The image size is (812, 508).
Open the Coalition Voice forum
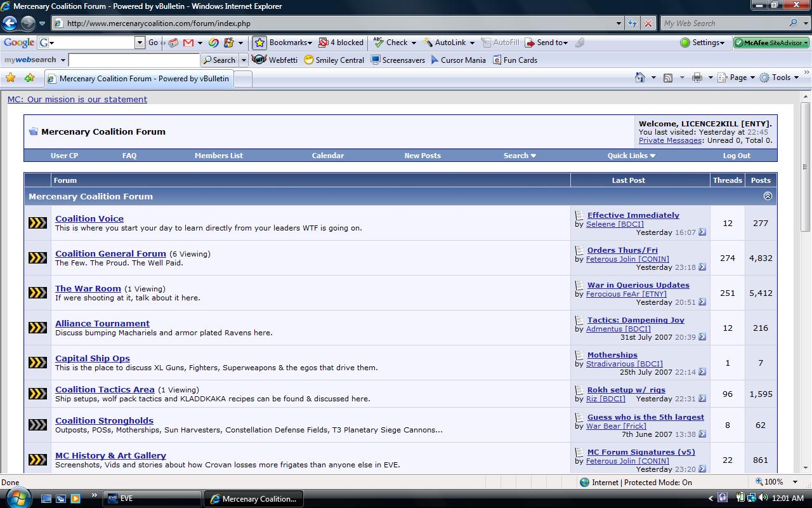click(89, 218)
